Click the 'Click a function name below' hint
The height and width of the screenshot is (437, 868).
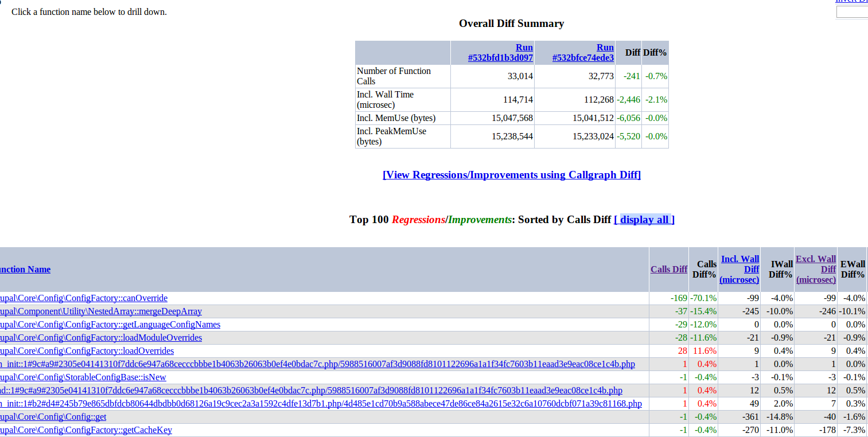[x=89, y=11]
